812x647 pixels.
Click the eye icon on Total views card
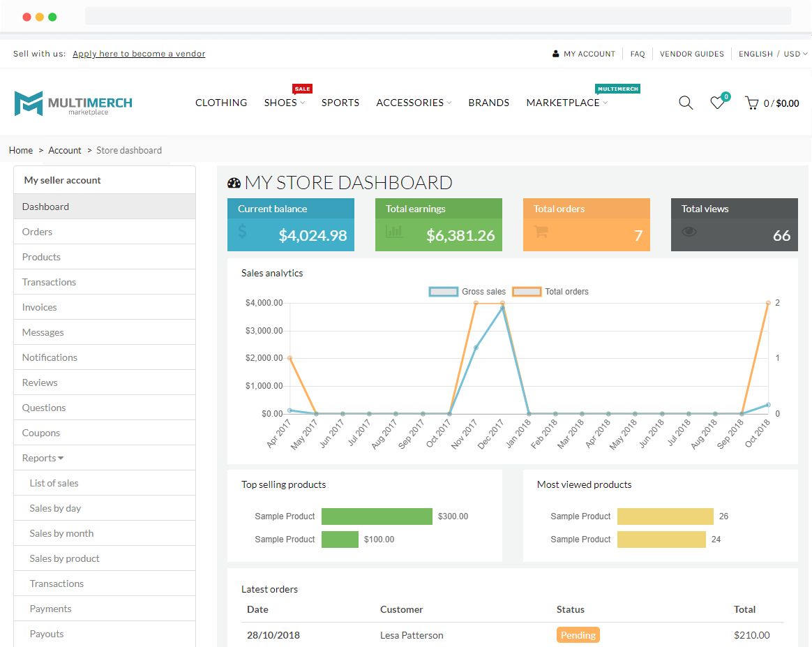tap(690, 231)
